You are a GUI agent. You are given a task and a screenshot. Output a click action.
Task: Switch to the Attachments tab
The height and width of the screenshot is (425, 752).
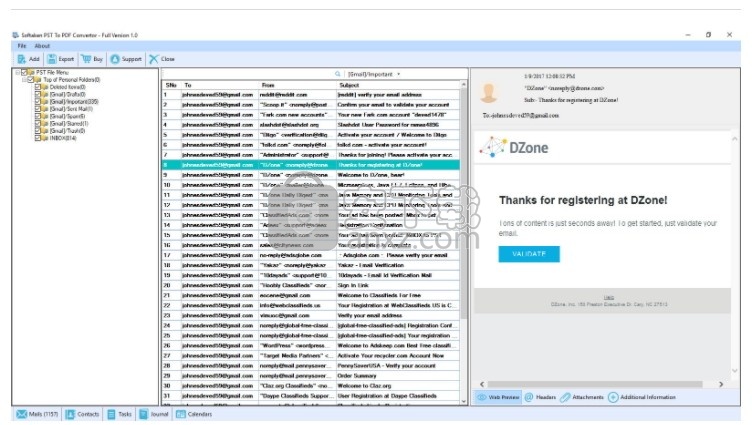click(x=582, y=397)
